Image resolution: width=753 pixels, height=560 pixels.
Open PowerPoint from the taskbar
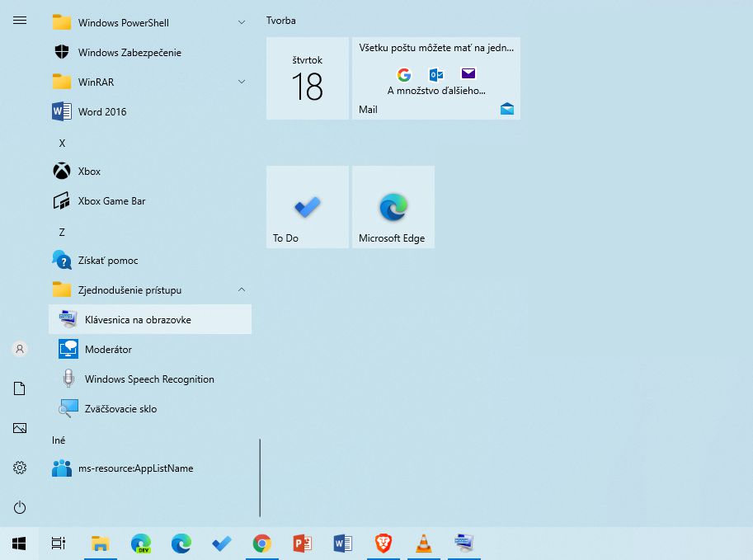(303, 544)
